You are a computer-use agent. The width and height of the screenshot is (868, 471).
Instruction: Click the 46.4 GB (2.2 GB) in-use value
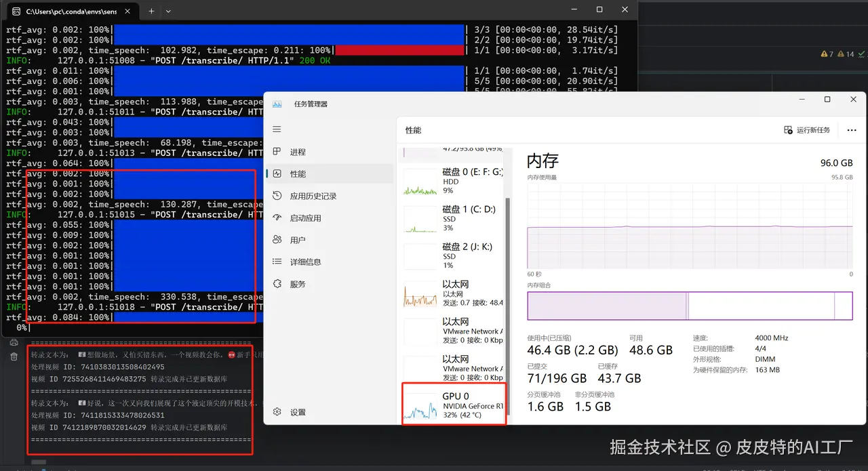pyautogui.click(x=573, y=350)
